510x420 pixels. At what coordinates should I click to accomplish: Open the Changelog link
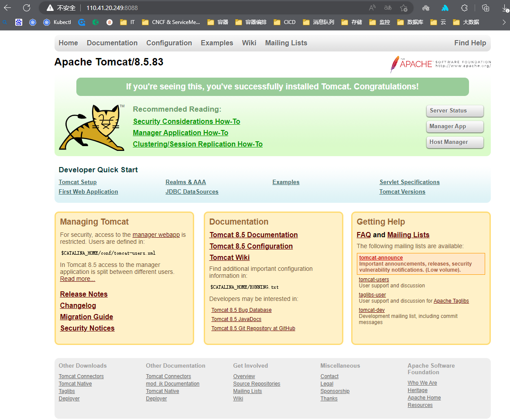click(78, 306)
